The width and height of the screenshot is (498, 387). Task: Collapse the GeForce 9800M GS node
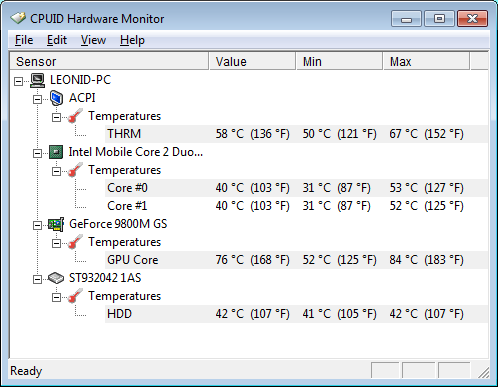click(x=37, y=225)
